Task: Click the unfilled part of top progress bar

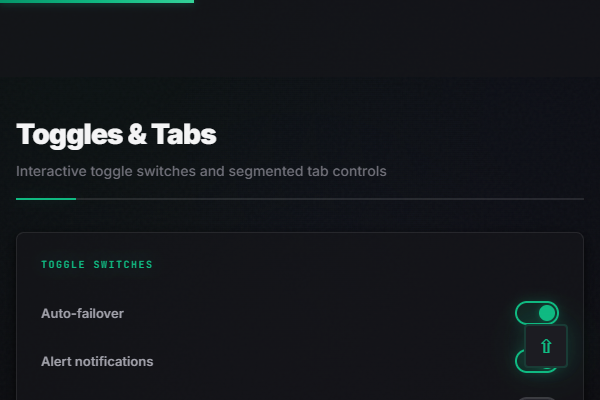Action: click(400, 1)
